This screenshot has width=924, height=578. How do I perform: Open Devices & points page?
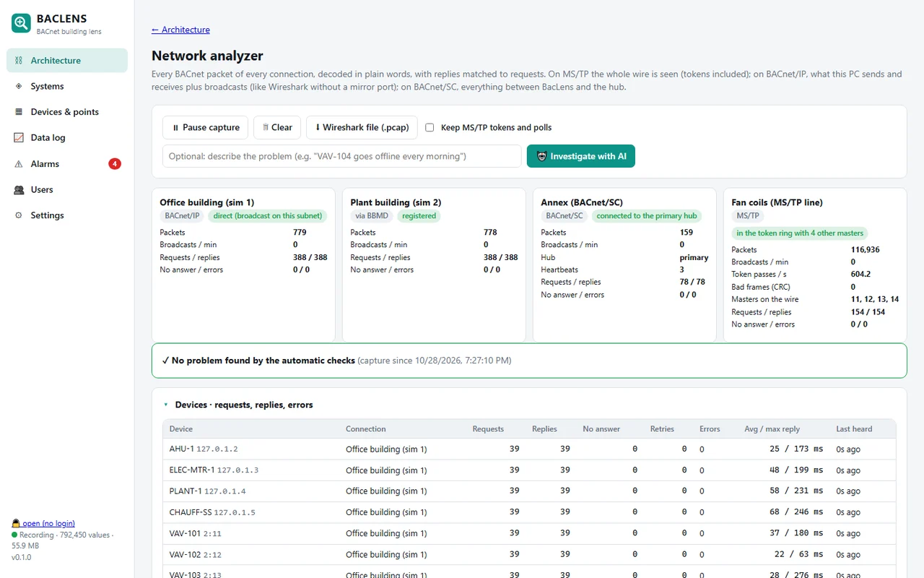[x=67, y=112]
